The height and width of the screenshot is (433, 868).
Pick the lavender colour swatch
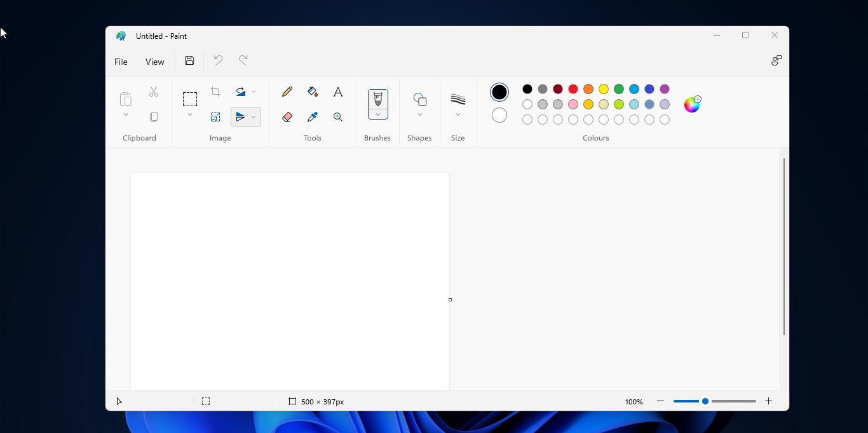click(x=665, y=104)
